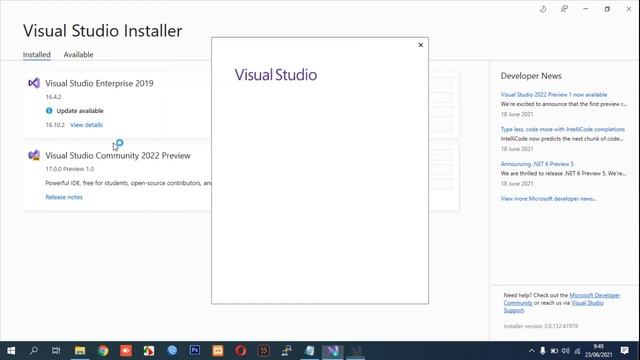Click the Installer version text in footer
The height and width of the screenshot is (360, 640).
click(541, 326)
